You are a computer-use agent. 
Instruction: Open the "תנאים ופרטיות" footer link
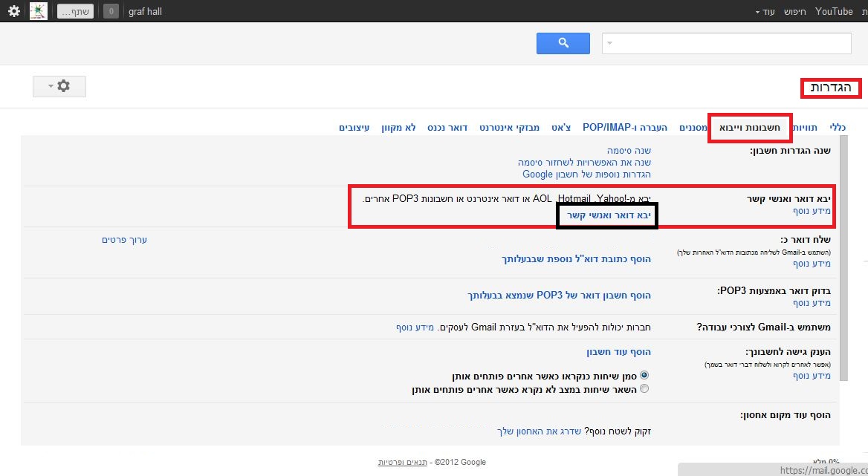pos(403,462)
